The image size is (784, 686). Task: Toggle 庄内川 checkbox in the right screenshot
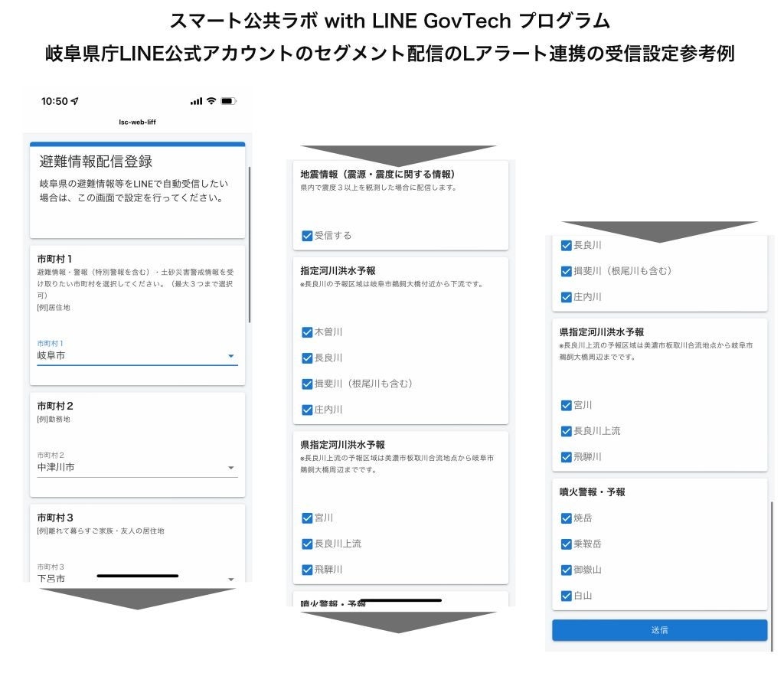point(566,297)
